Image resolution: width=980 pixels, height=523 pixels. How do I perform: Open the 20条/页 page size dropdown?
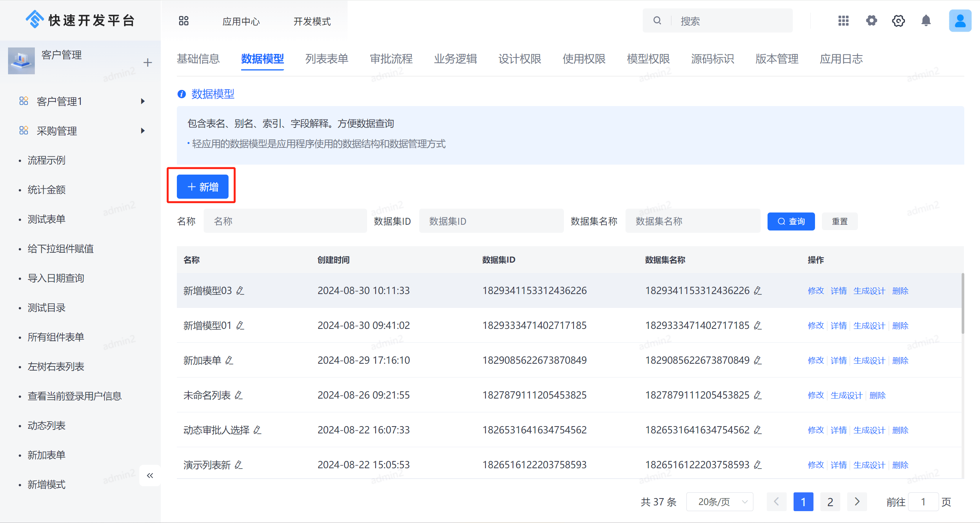(720, 502)
